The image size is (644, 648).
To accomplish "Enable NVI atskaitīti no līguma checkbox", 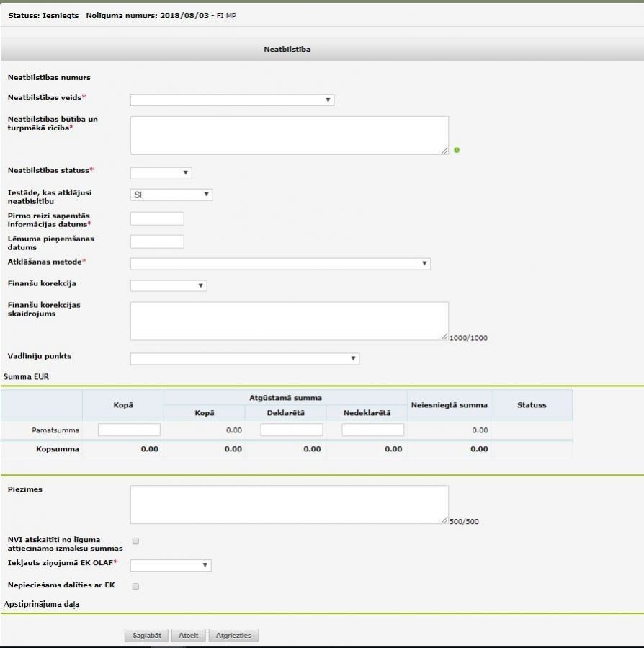I will [135, 541].
